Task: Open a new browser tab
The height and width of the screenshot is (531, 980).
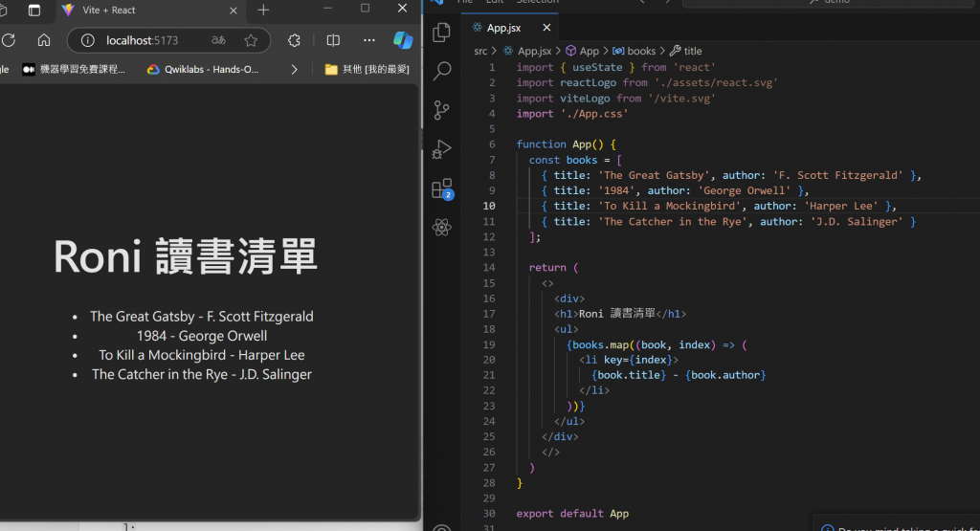Action: (263, 10)
